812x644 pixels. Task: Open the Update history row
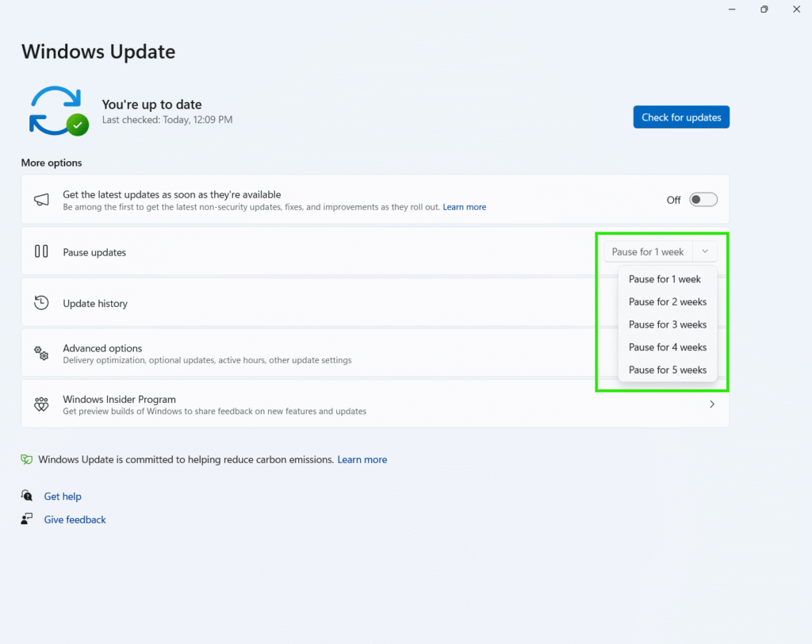pyautogui.click(x=317, y=303)
